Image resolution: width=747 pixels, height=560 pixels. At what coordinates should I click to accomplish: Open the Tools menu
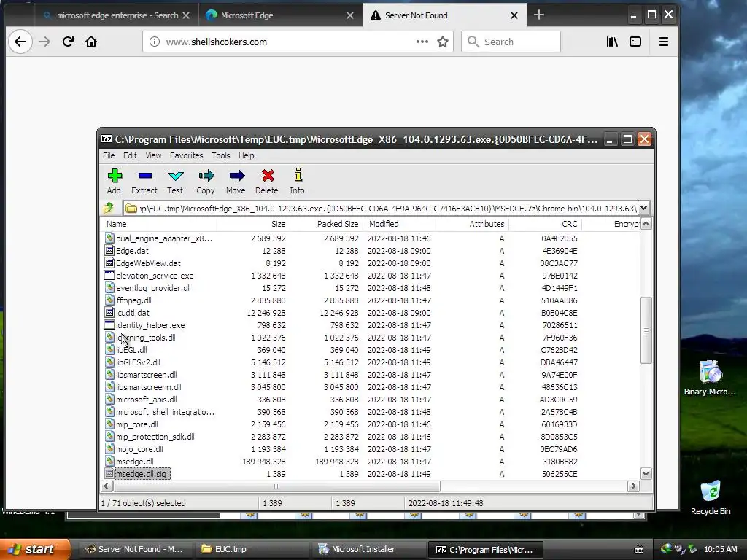[x=220, y=155]
